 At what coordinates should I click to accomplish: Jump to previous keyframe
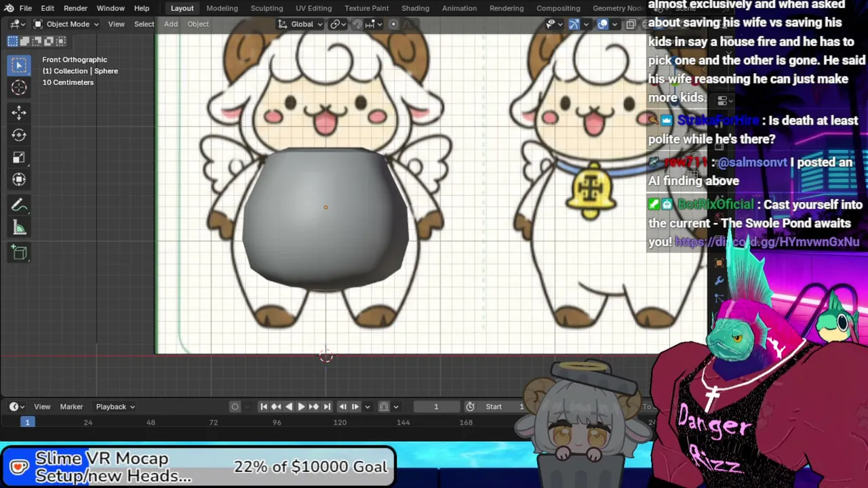coord(276,407)
